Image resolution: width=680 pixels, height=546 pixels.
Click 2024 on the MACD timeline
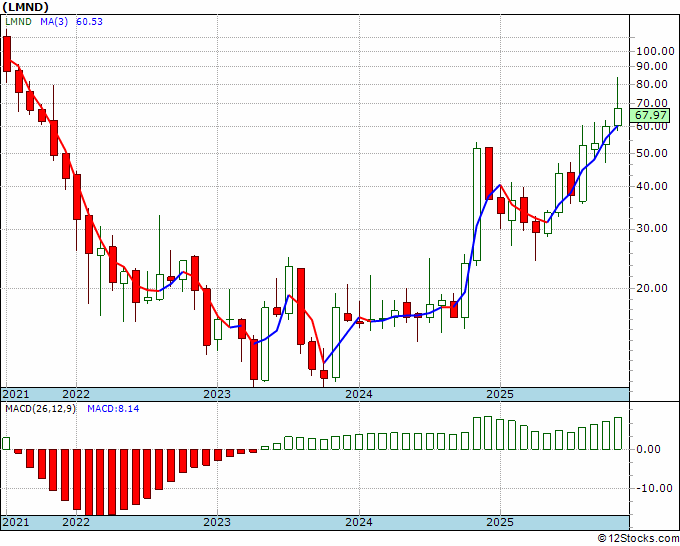359,522
